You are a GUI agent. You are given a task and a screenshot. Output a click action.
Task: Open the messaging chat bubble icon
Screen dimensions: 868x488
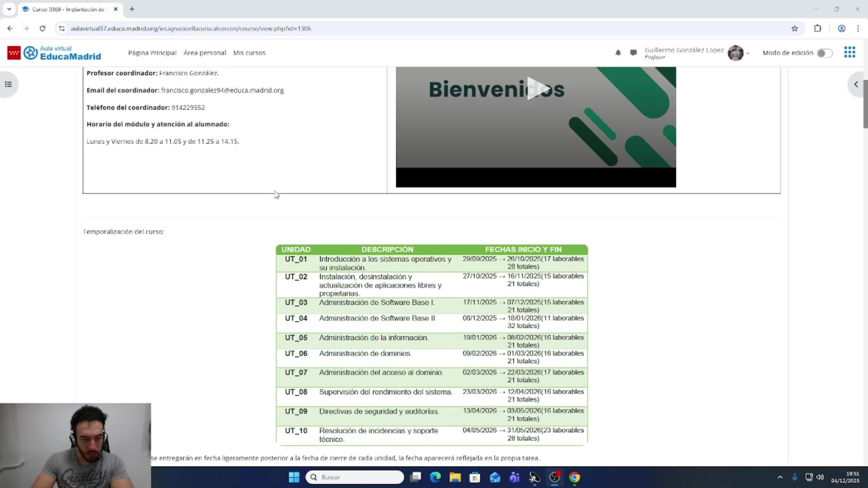633,53
